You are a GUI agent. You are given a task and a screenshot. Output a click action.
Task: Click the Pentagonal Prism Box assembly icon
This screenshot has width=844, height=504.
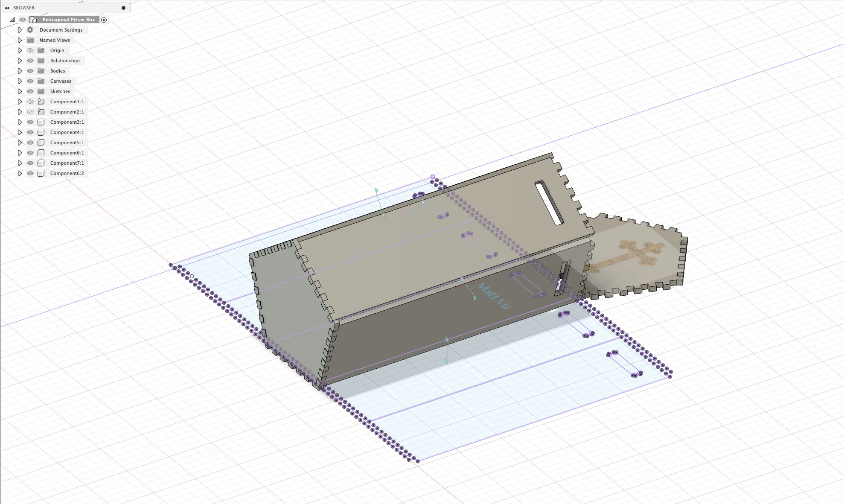[33, 20]
